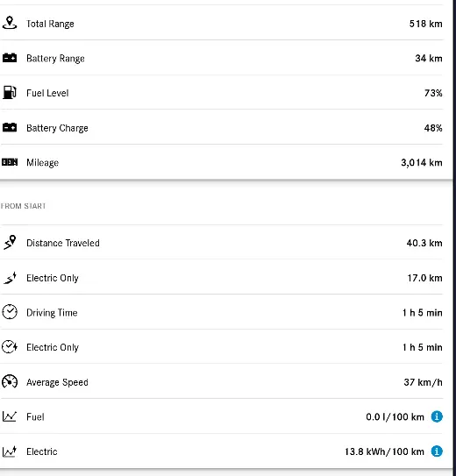Click the Fuel consumption chart icon
The width and height of the screenshot is (456, 476).
click(x=10, y=416)
